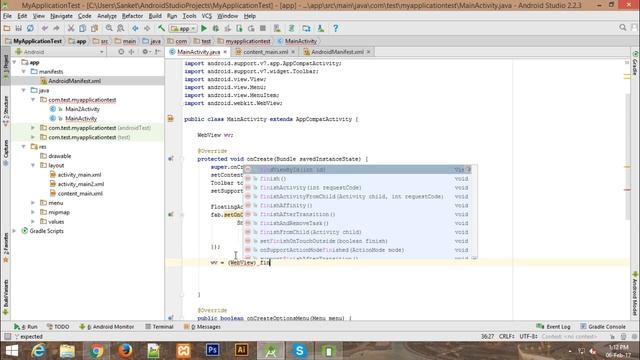Click the Chrome icon in taskbar
The image size is (640, 360).
[x=96, y=351]
